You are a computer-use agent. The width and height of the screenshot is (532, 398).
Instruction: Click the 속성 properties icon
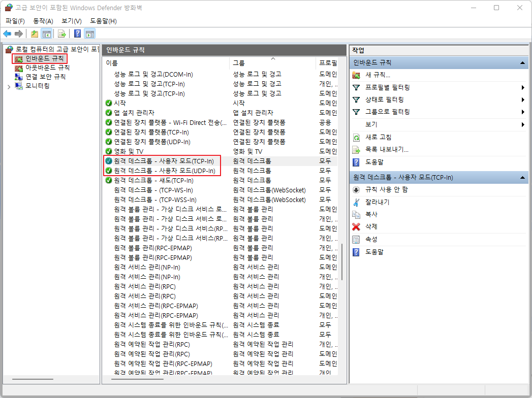click(356, 239)
